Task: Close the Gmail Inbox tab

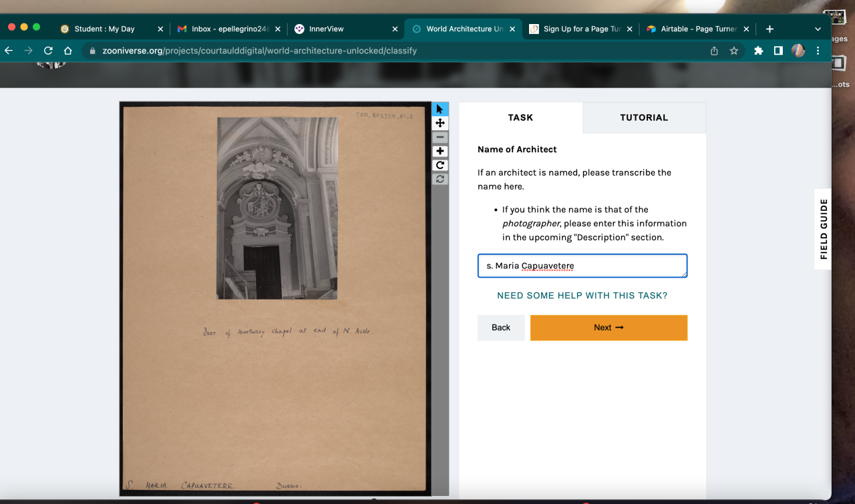Action: tap(277, 29)
